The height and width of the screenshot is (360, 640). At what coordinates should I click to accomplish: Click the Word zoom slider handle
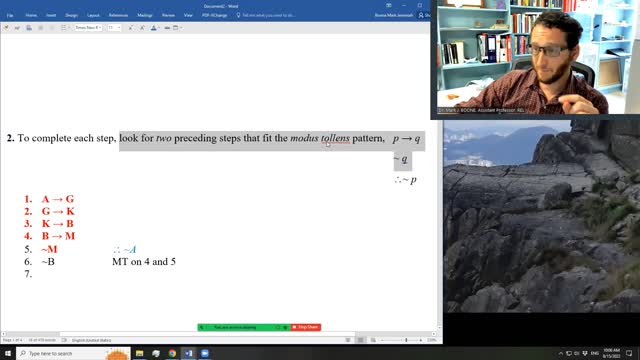(x=406, y=340)
